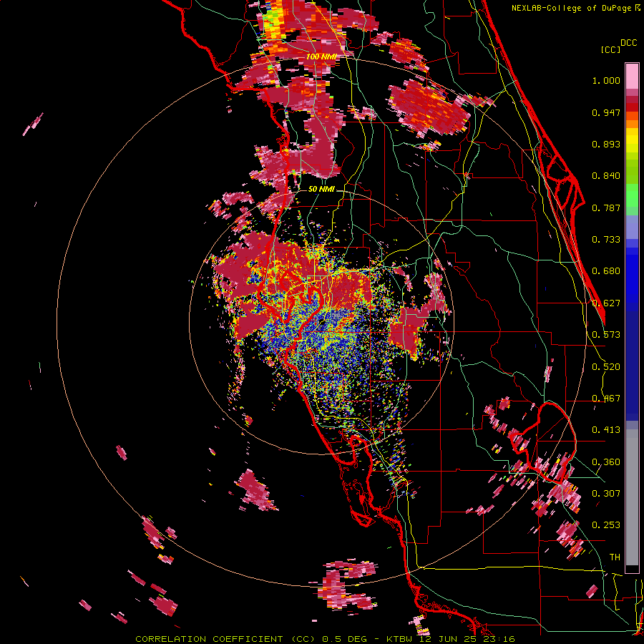The width and height of the screenshot is (644, 644).
Task: Select the 0.520 scale value
Action: pyautogui.click(x=606, y=367)
